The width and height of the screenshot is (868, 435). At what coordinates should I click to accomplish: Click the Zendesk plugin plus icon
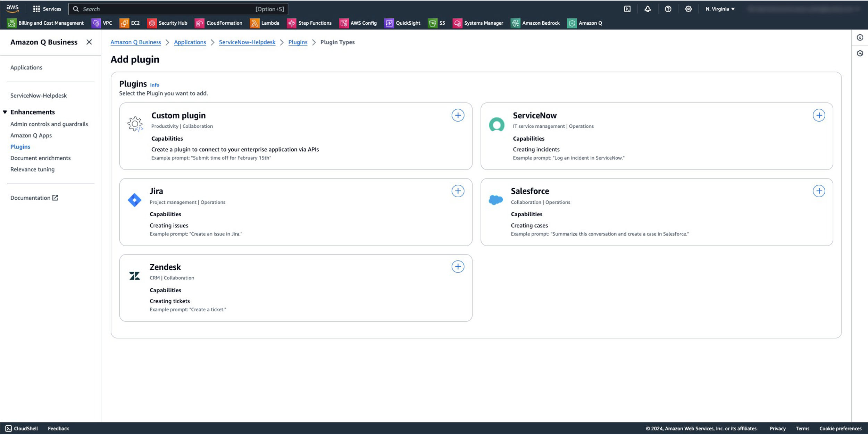pyautogui.click(x=458, y=267)
